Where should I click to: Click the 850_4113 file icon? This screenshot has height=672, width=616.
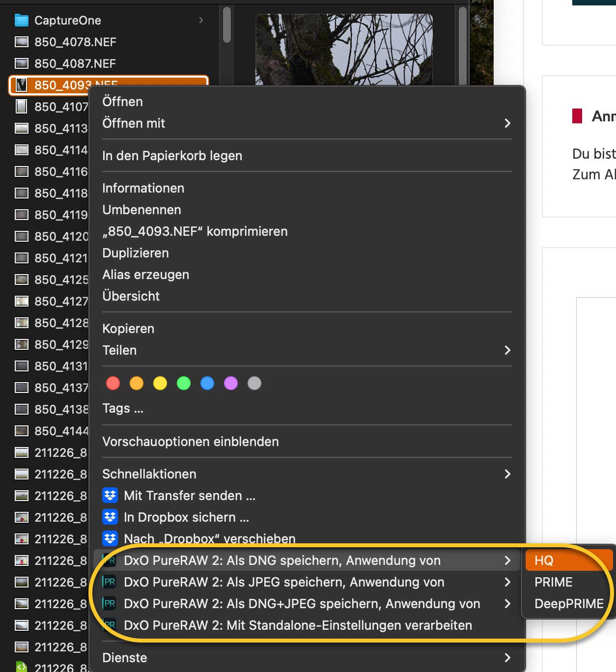pos(22,128)
